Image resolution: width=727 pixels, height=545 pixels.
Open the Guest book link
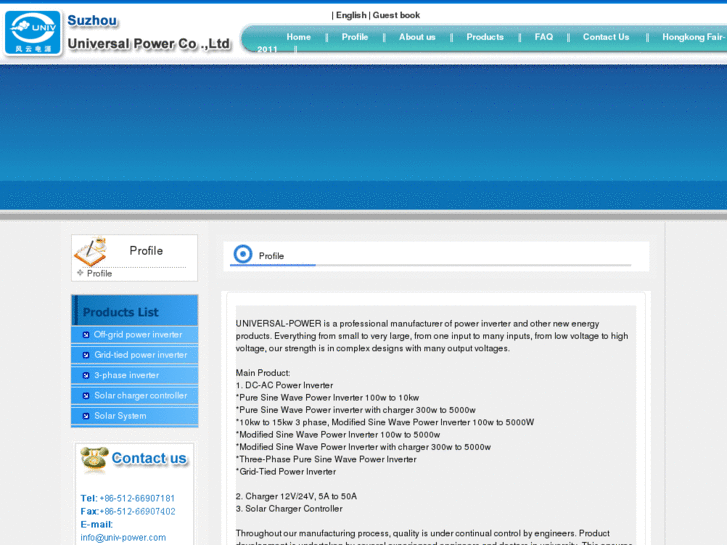tap(396, 15)
